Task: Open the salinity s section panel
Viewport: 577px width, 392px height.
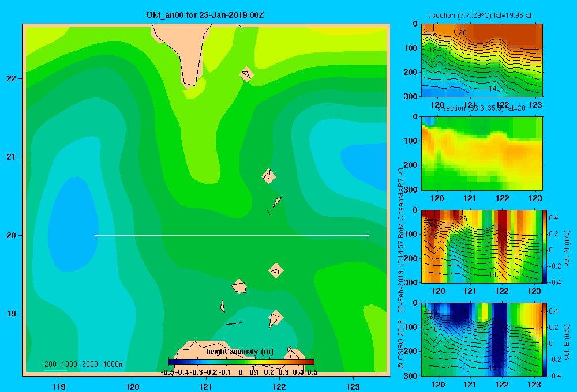Action: [x=482, y=153]
